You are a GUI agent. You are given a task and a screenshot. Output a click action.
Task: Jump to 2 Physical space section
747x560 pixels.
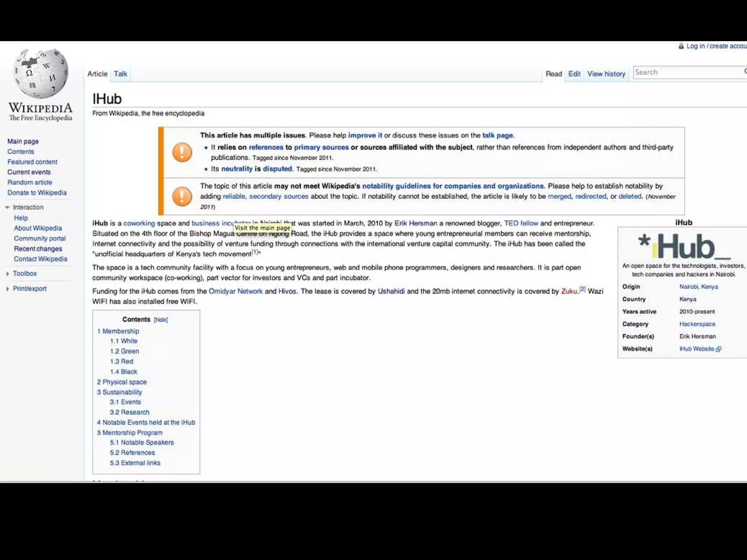121,382
